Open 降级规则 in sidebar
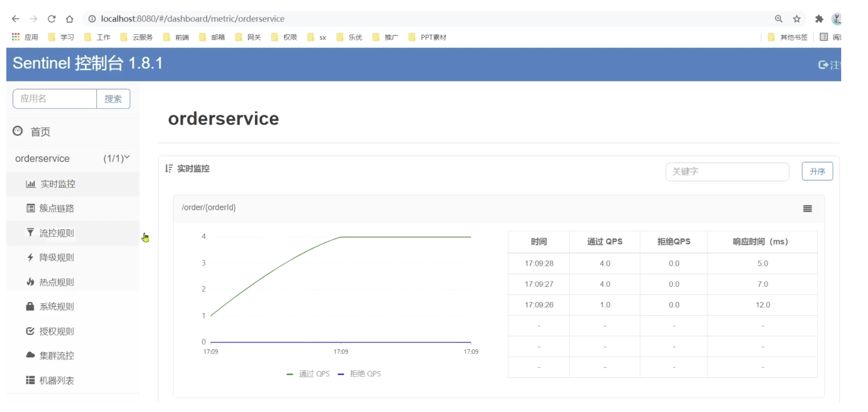The image size is (868, 412). tap(73, 257)
